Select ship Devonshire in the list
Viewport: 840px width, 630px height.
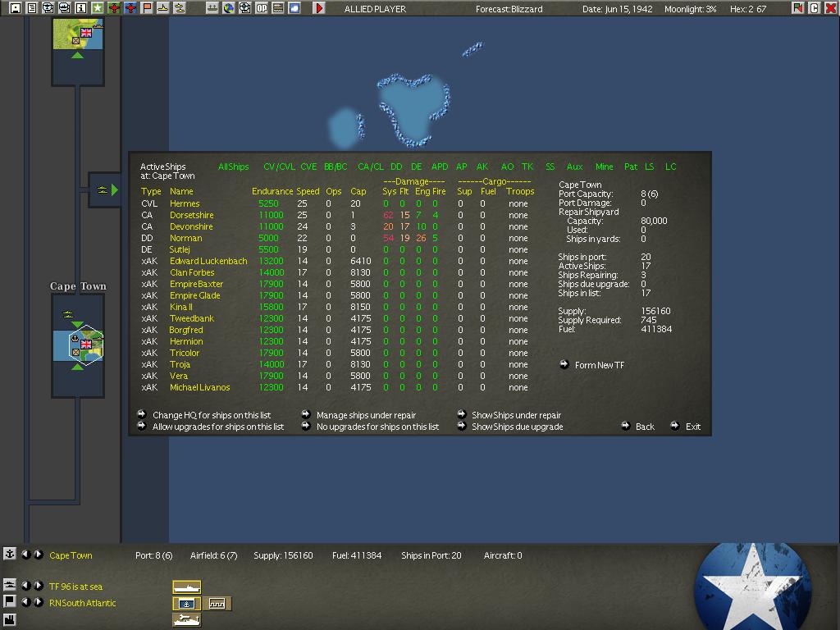click(190, 226)
